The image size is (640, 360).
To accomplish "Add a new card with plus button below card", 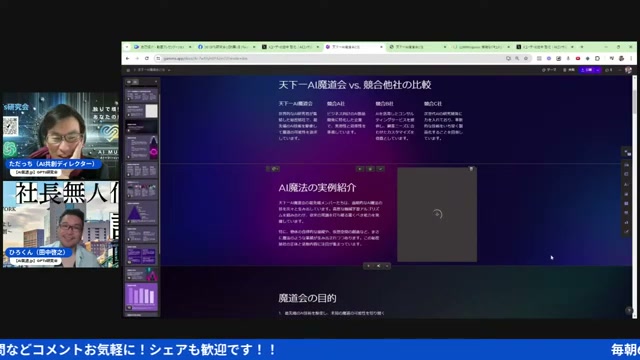I will click(x=369, y=266).
